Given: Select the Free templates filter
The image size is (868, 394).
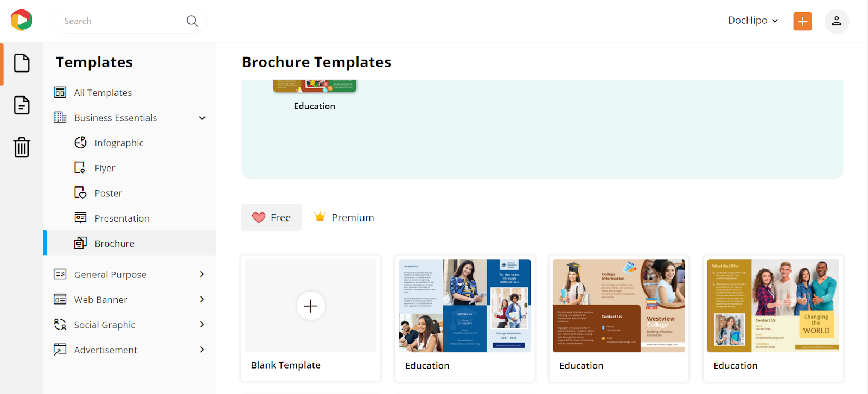Looking at the screenshot, I should pos(271,217).
